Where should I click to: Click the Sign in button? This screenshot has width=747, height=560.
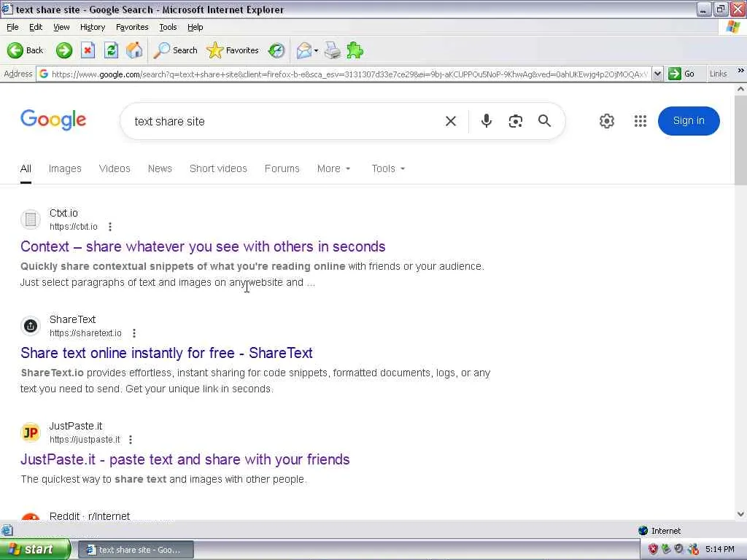(689, 121)
